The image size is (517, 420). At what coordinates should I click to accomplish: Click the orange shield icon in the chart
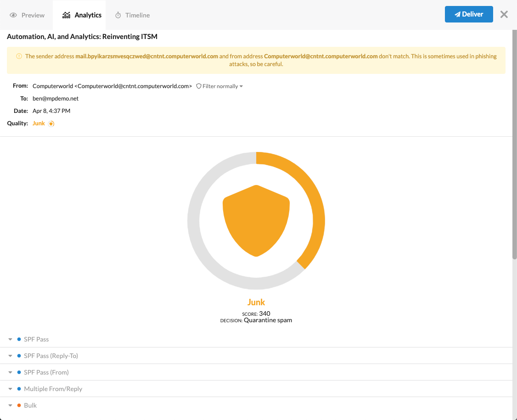256,220
